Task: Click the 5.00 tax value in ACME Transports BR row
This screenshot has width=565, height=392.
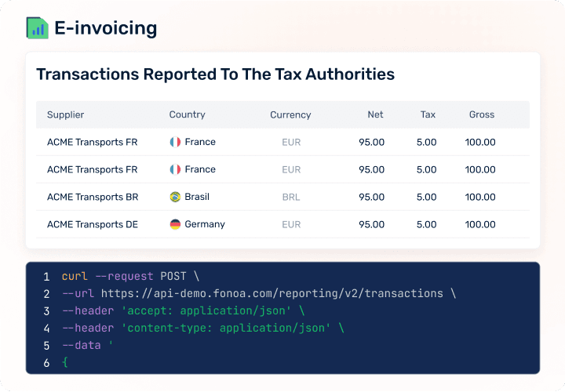Action: 426,197
